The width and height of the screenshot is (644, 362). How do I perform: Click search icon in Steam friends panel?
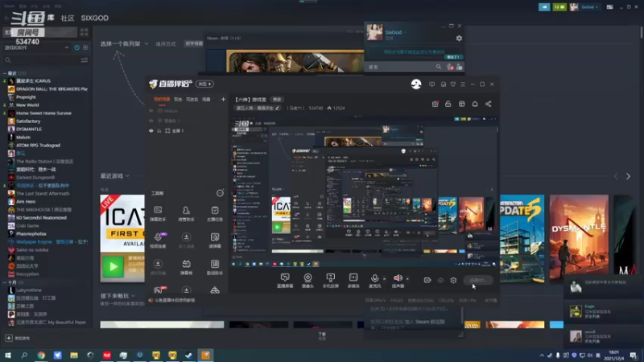click(438, 67)
